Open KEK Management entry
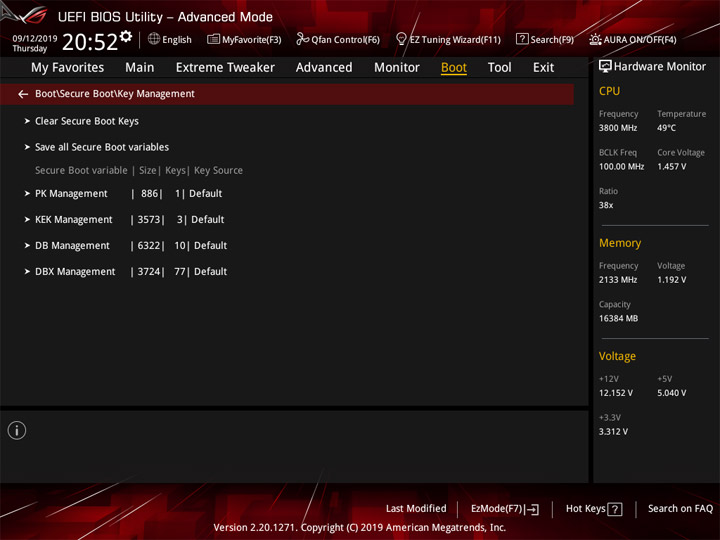The image size is (720, 540). tap(73, 219)
